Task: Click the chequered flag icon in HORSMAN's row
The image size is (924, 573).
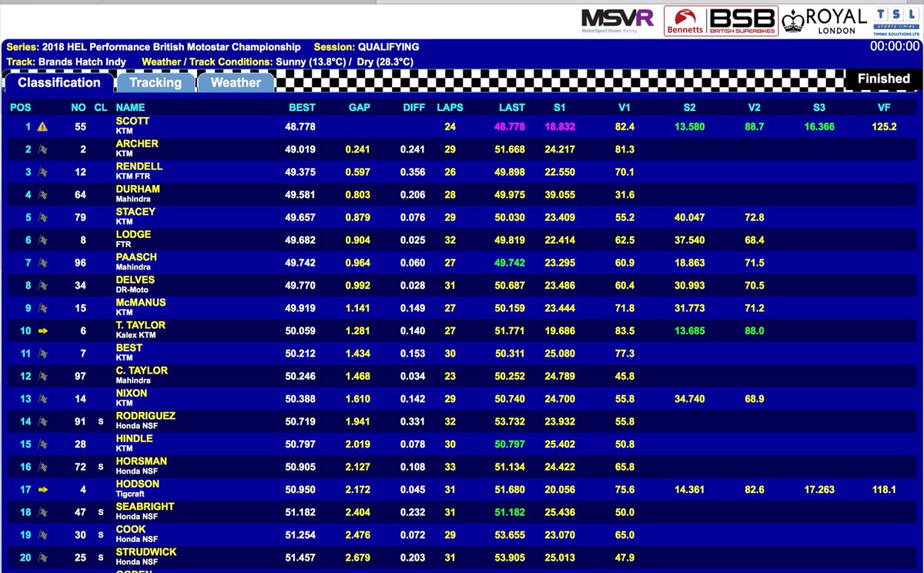Action: click(x=42, y=467)
